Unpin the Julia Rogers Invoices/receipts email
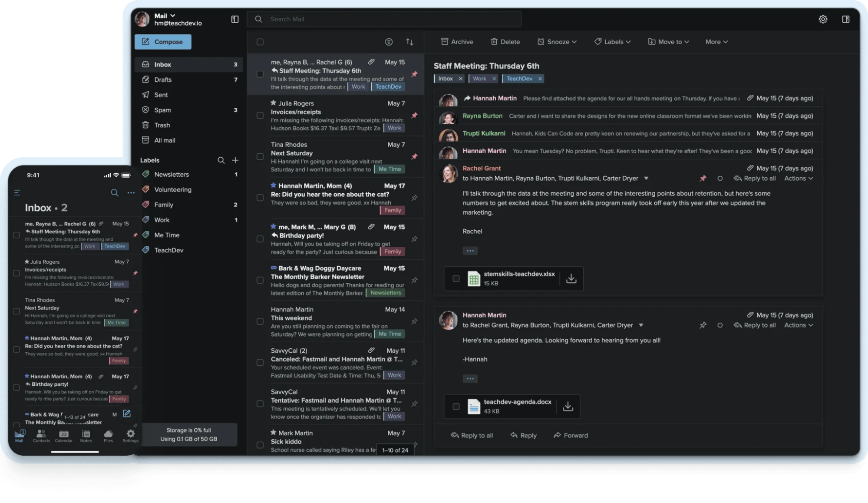 click(414, 116)
